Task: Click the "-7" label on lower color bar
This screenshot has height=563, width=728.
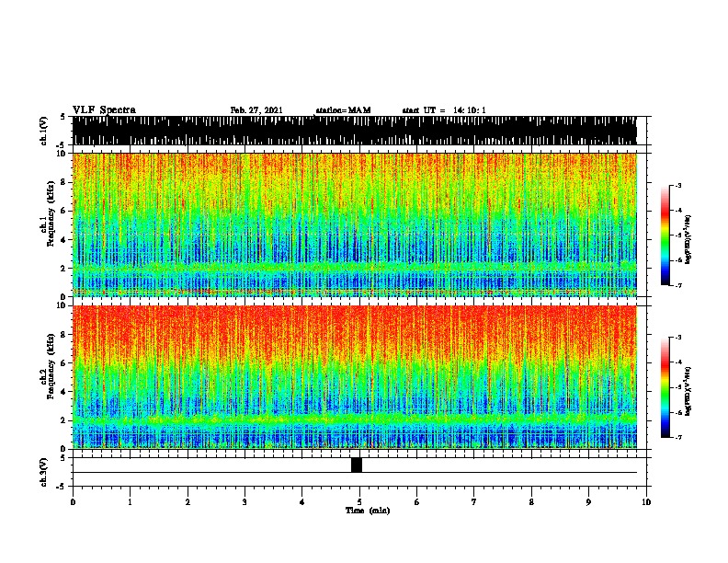Action: pyautogui.click(x=677, y=437)
